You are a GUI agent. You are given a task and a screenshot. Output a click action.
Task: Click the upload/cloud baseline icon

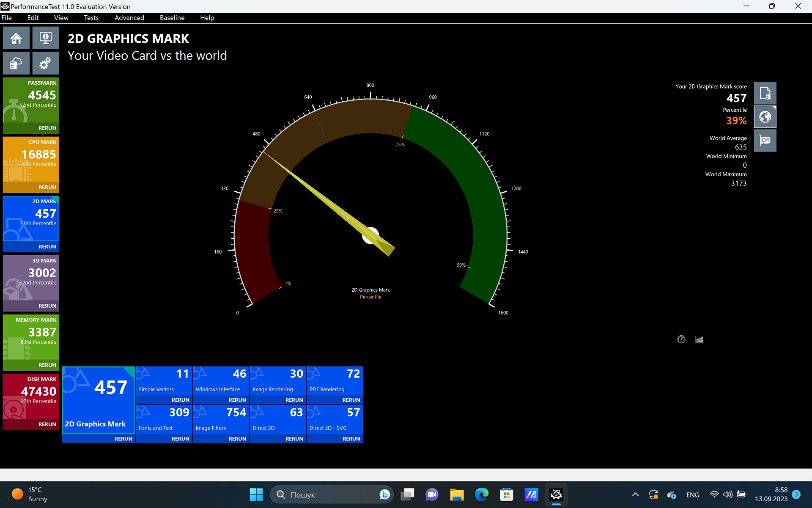(16, 63)
